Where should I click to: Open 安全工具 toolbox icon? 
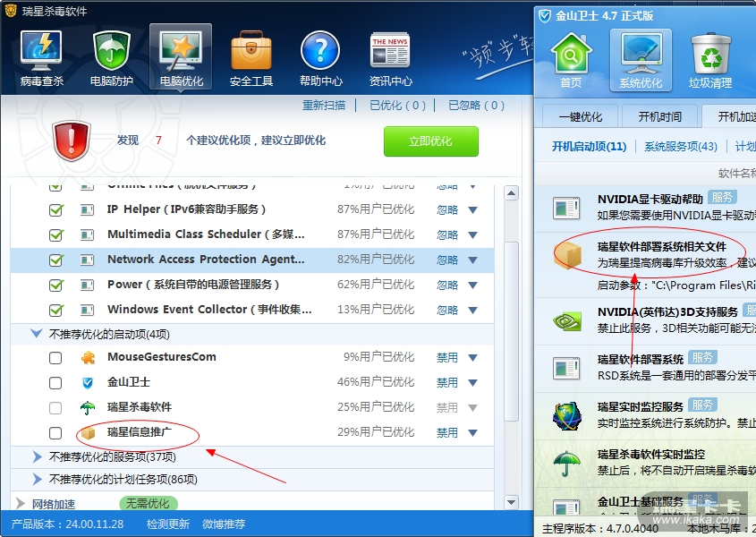(x=251, y=58)
